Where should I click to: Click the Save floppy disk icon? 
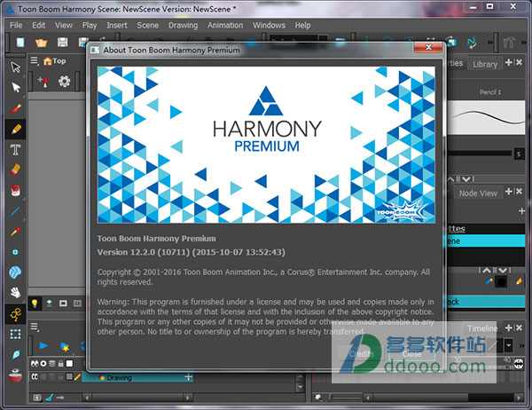click(62, 42)
